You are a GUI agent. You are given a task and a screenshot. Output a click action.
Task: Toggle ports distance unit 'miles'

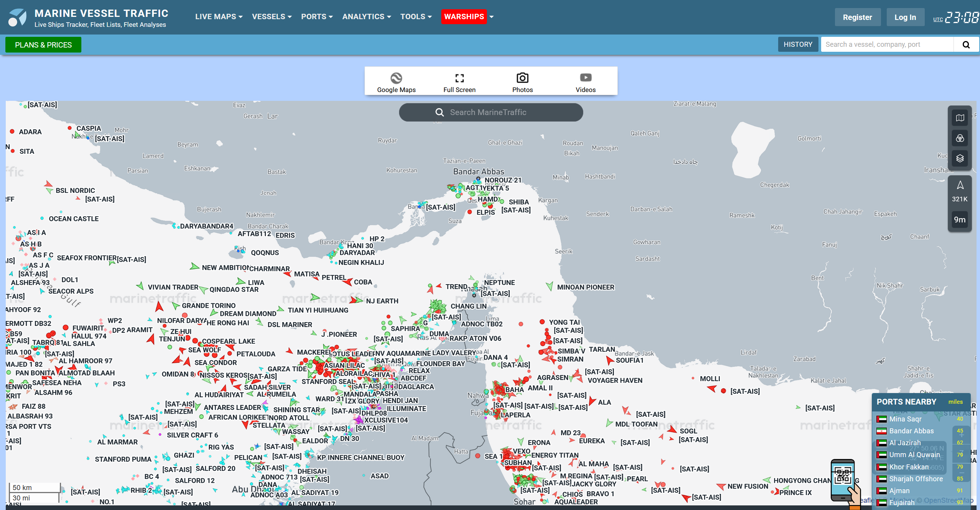(955, 402)
